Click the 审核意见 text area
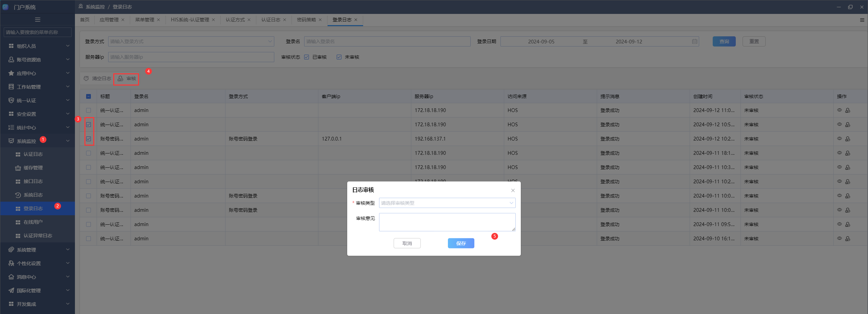 point(447,222)
